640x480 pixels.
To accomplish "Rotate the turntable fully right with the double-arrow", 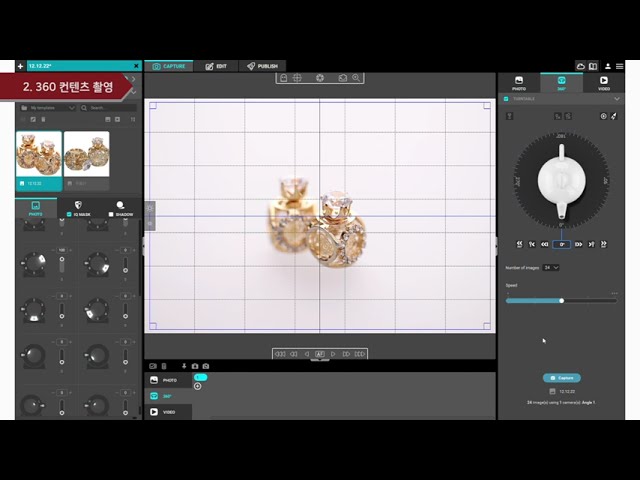I will point(603,244).
